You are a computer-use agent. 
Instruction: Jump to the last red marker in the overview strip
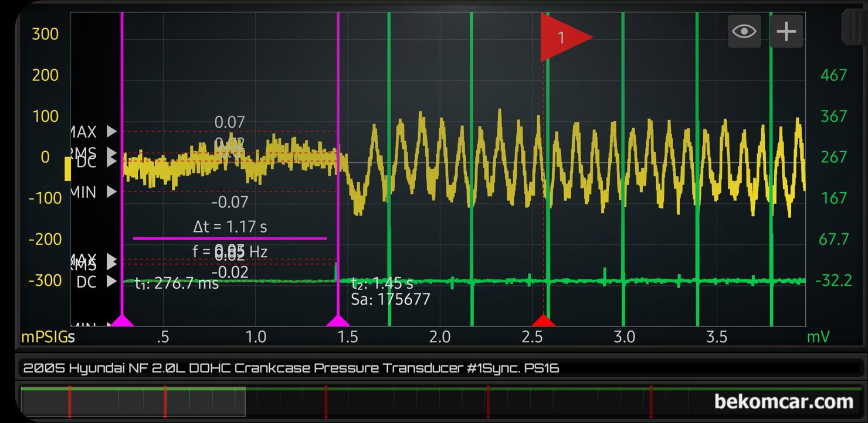click(x=651, y=401)
